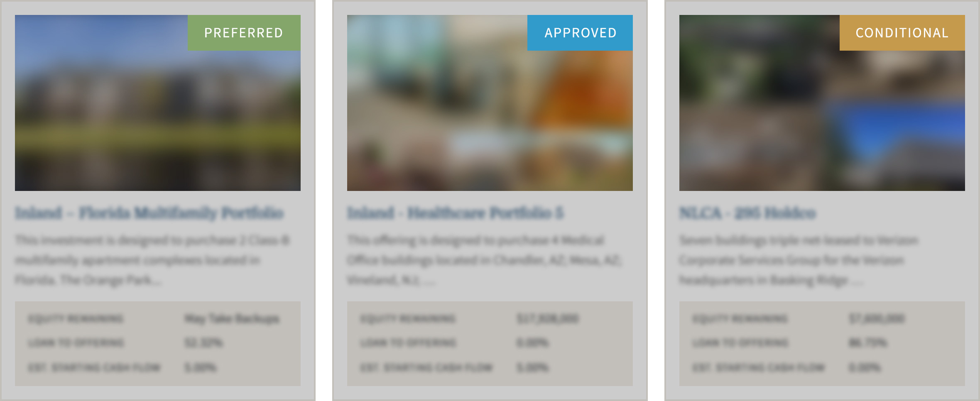Image resolution: width=980 pixels, height=401 pixels.
Task: Click the 86.75% loan to offering value
Action: [868, 343]
